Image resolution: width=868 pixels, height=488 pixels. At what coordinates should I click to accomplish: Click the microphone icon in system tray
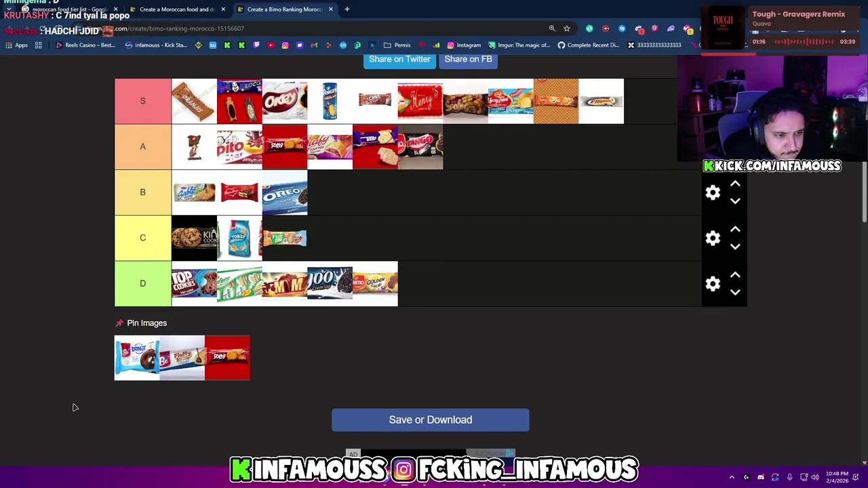pos(789,477)
